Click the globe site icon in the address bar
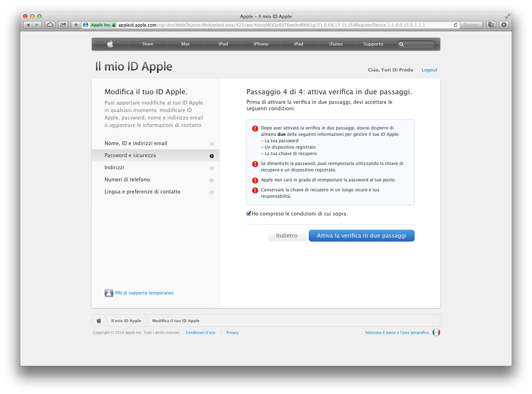 click(x=86, y=25)
